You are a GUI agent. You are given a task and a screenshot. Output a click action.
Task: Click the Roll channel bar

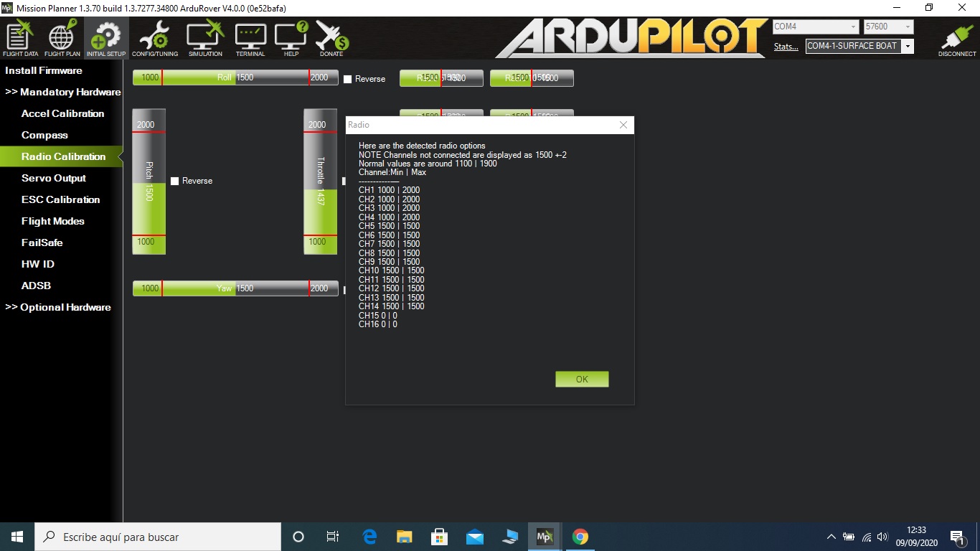pos(235,77)
